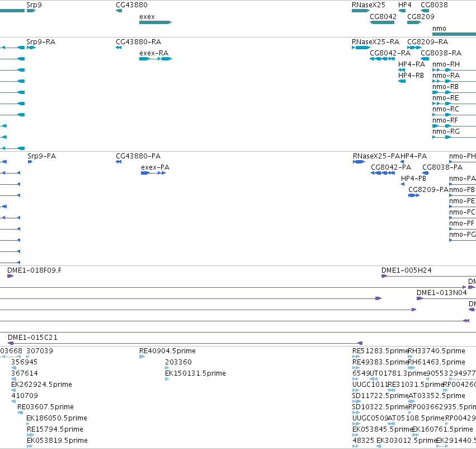This screenshot has height=449, width=476.
Task: Click the DME1-005H24 clone label
Action: pos(407,270)
